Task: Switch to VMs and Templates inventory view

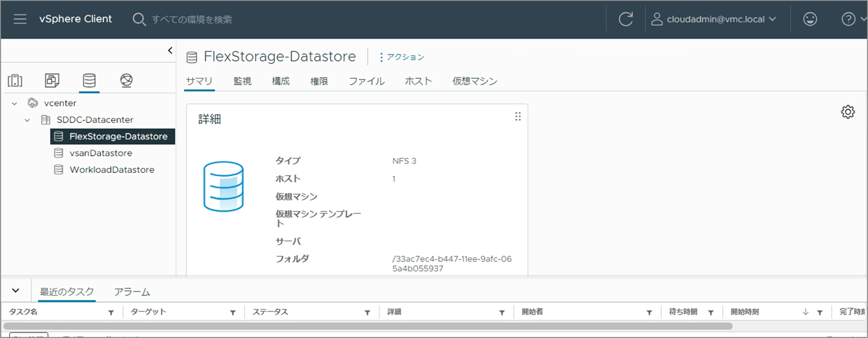Action: pos(52,80)
